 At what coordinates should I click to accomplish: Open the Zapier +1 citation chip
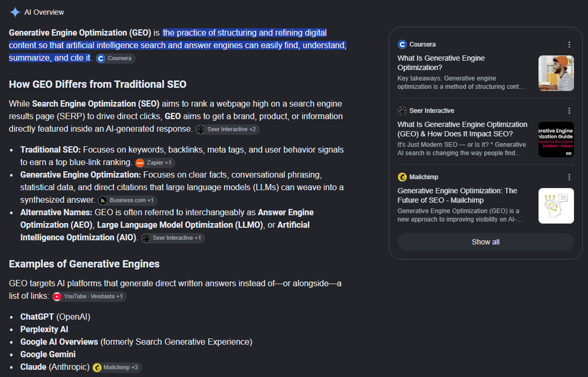tap(155, 163)
